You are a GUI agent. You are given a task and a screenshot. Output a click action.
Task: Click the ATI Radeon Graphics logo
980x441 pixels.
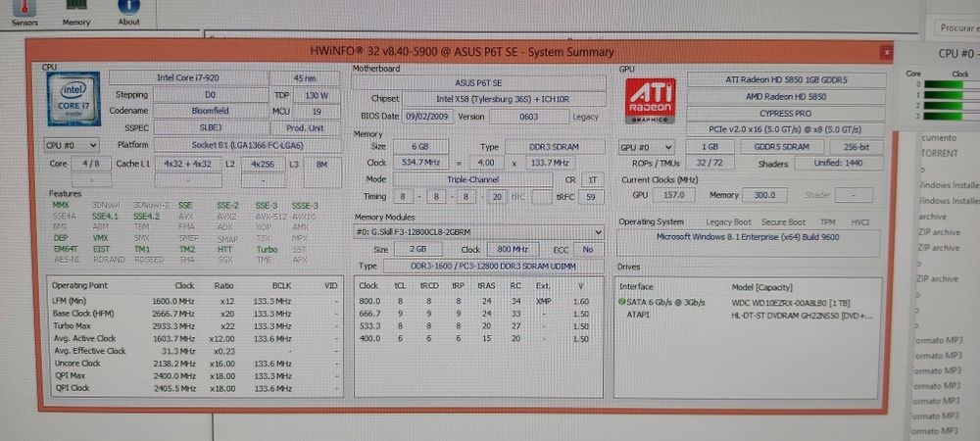point(650,100)
